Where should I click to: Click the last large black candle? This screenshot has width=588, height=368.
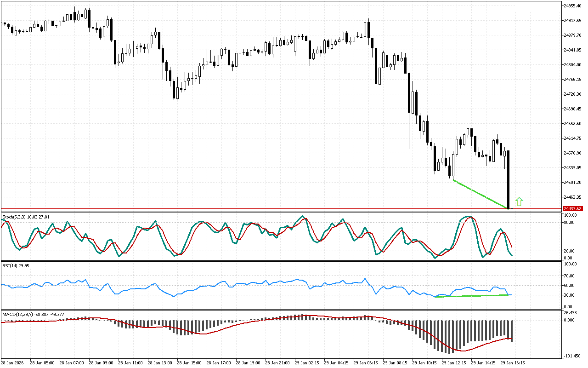tap(508, 179)
